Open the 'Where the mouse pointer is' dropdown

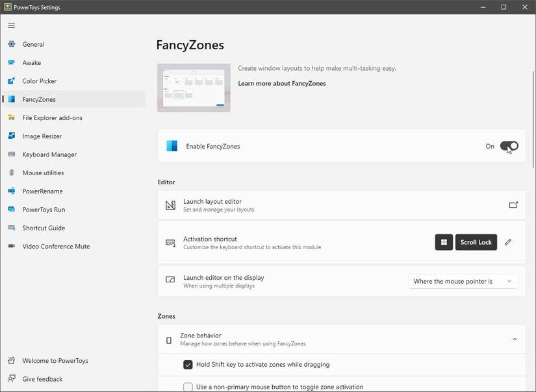tap(463, 281)
